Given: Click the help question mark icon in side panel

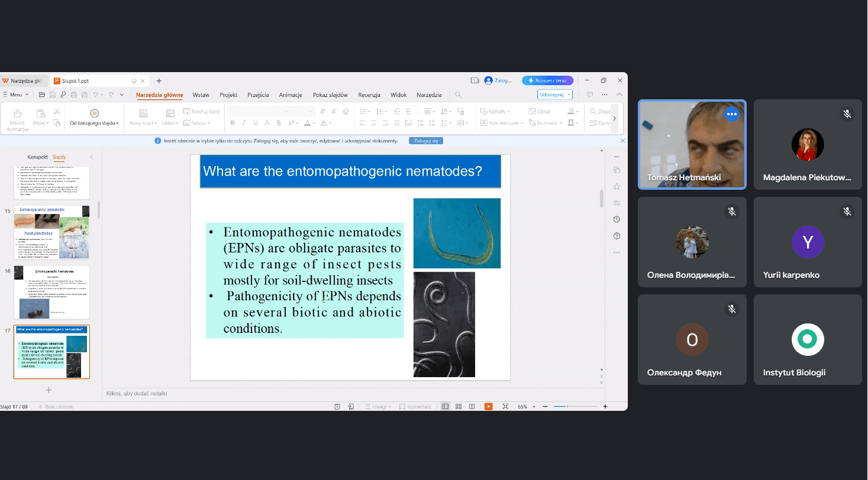Looking at the screenshot, I should tap(617, 236).
